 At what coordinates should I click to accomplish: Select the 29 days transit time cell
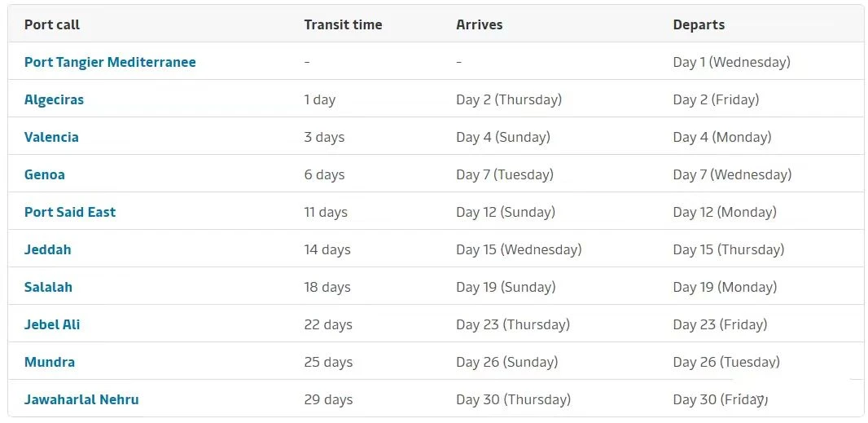pos(328,399)
